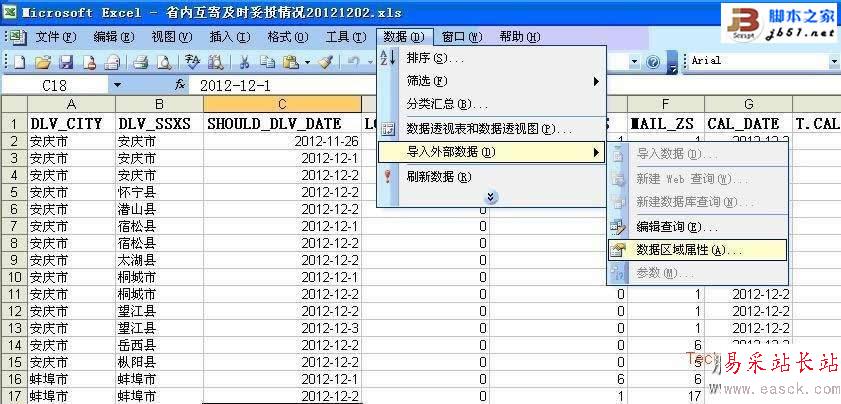Image resolution: width=841 pixels, height=404 pixels.
Task: Run the Spelling check icon
Action: 192,62
